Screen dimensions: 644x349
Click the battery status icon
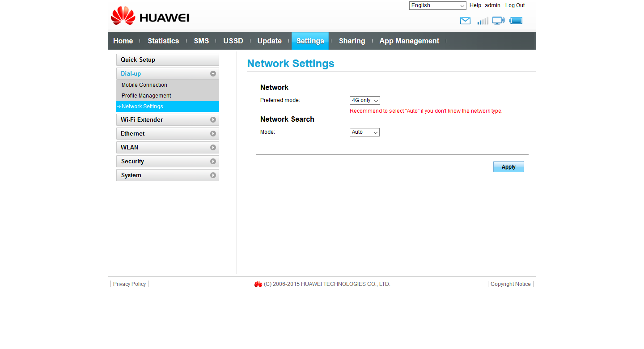516,21
